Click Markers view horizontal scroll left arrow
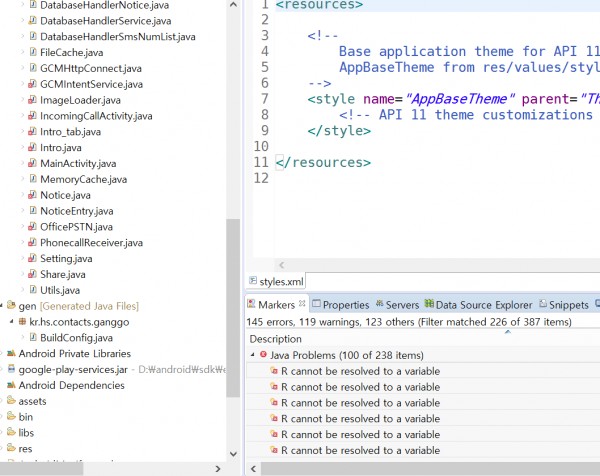 click(253, 469)
